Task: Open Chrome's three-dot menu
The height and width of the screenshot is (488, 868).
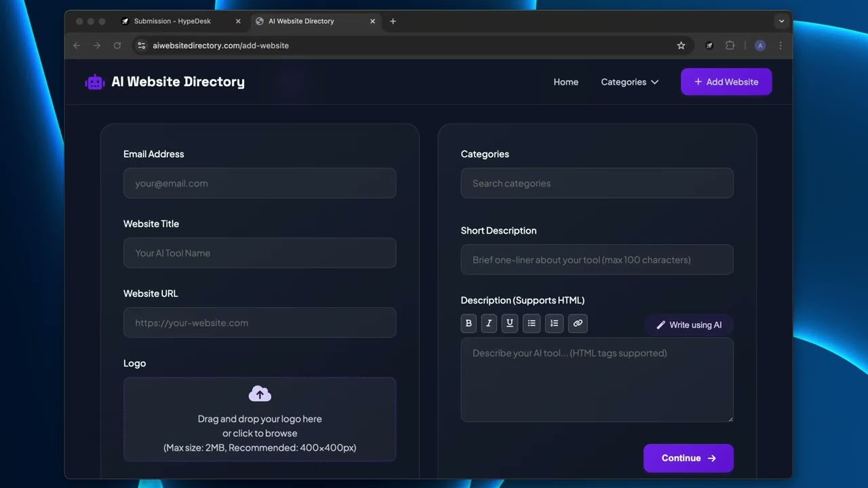Action: [x=781, y=45]
